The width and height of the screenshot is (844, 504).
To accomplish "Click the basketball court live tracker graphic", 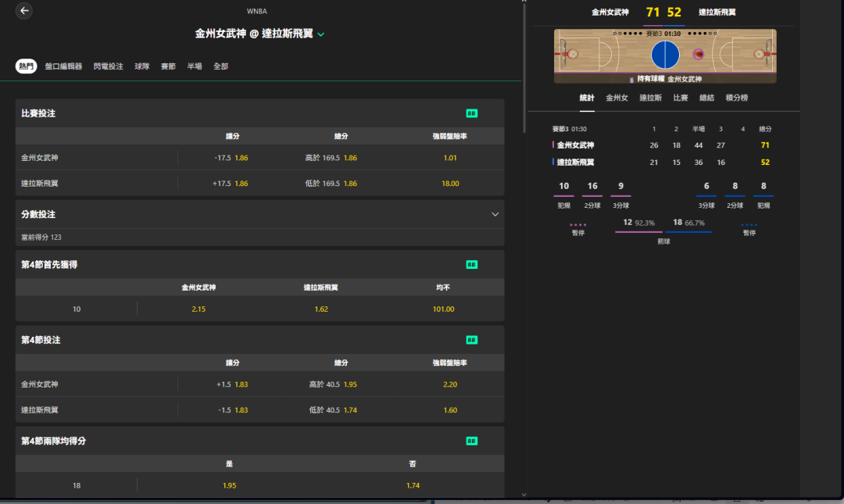I will 665,56.
